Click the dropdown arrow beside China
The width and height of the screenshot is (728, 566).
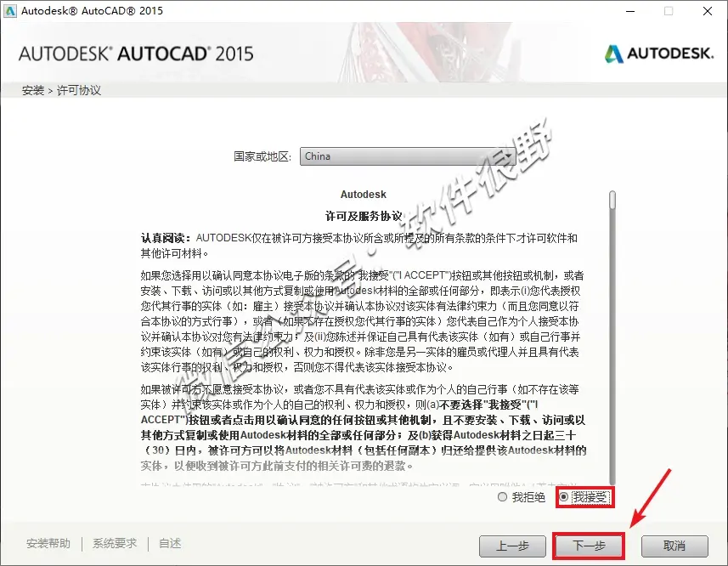[x=509, y=156]
